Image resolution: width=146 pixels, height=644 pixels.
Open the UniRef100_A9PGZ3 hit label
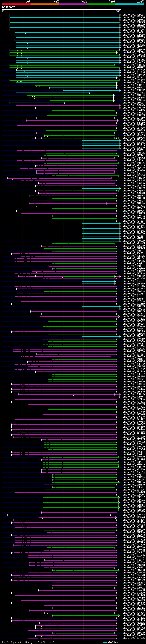134,15
